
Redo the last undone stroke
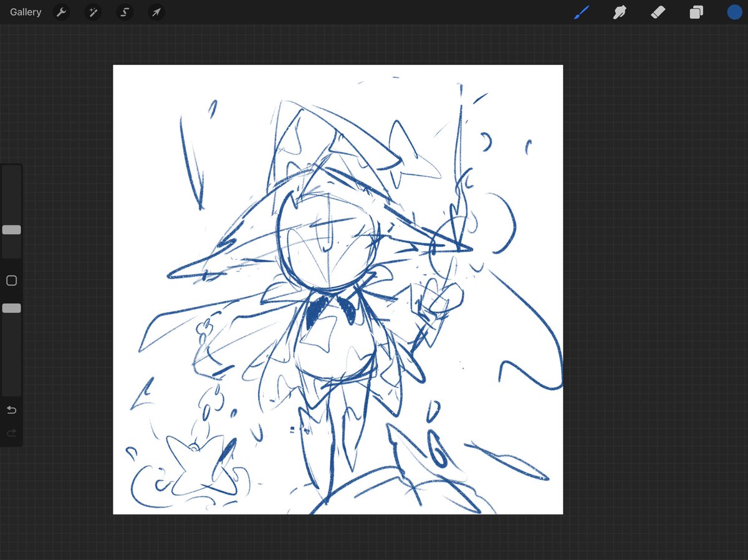(x=11, y=433)
